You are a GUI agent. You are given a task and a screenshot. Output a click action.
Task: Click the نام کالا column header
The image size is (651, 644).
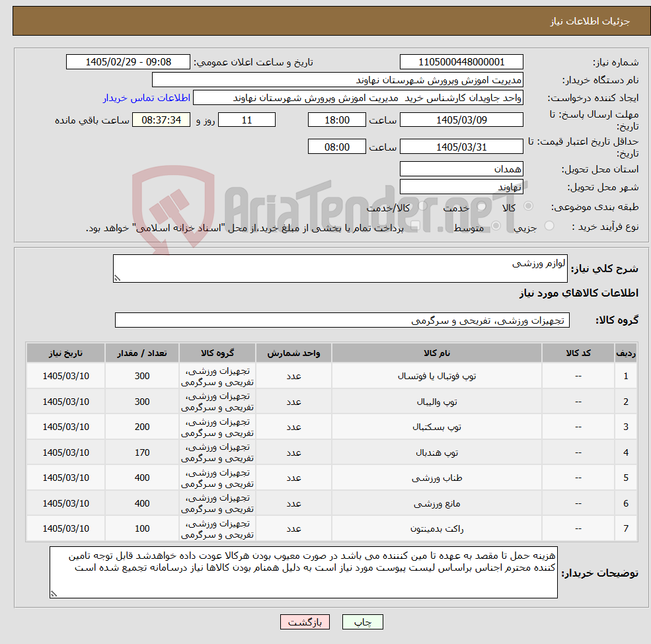[436, 353]
